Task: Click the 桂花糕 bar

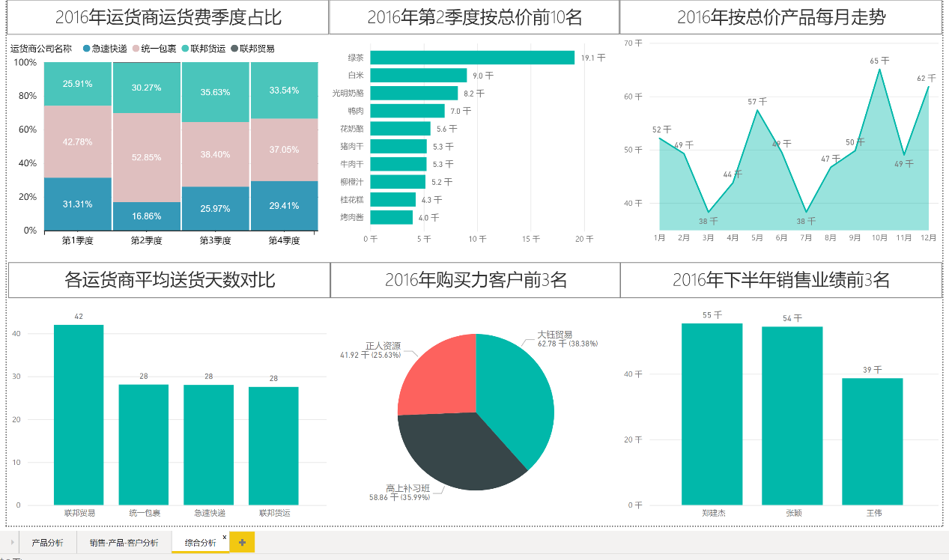Action: (392, 199)
